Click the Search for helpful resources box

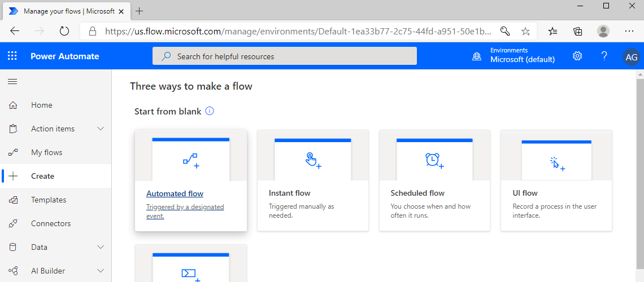coord(285,56)
